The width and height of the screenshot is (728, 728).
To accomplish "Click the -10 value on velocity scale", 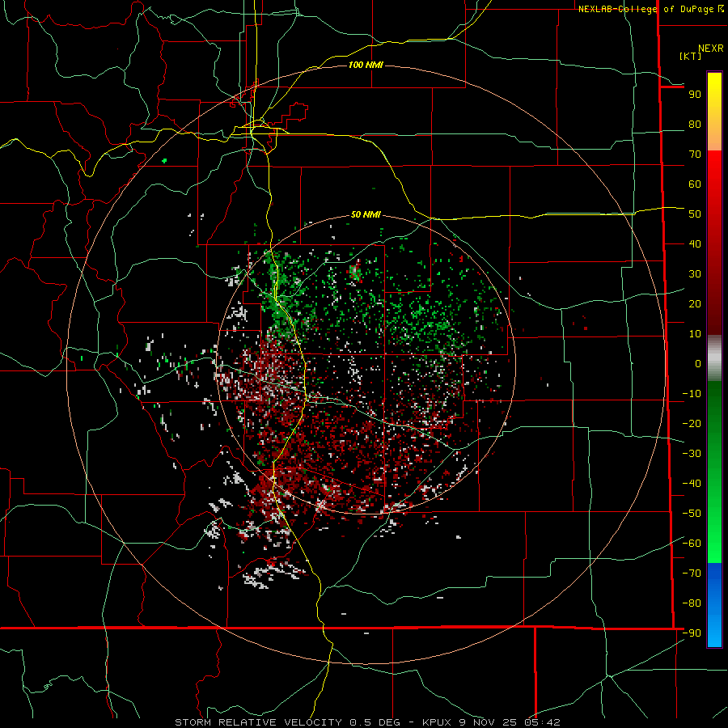I will click(692, 394).
